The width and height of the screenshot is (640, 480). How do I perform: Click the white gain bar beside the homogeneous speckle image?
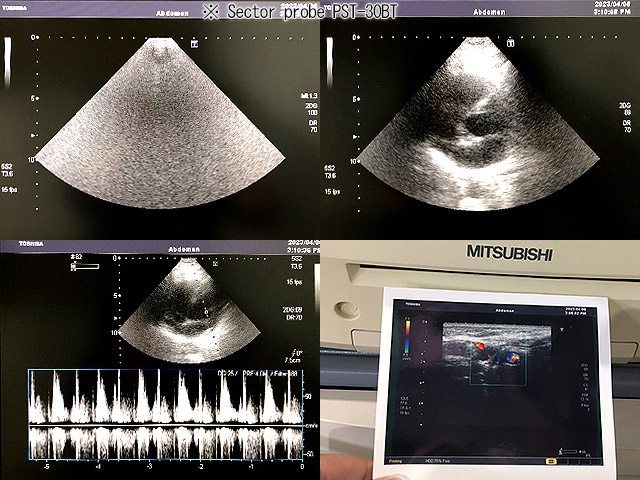(x=7, y=62)
